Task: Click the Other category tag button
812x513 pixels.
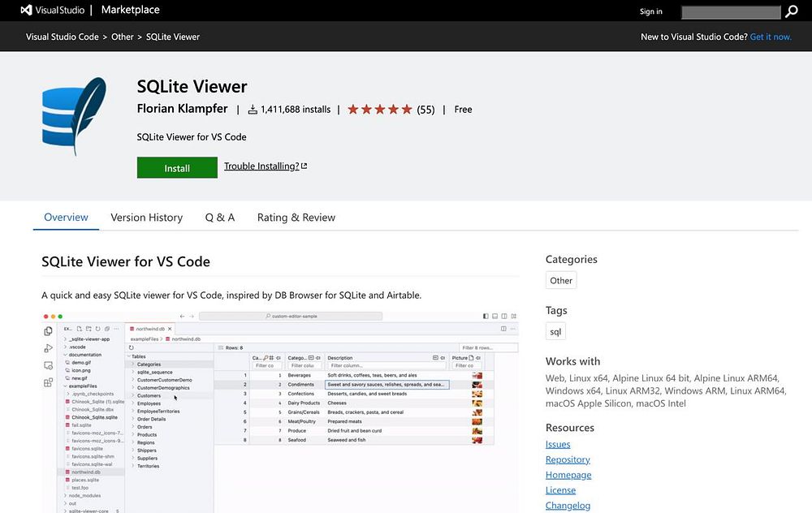Action: [x=561, y=281]
